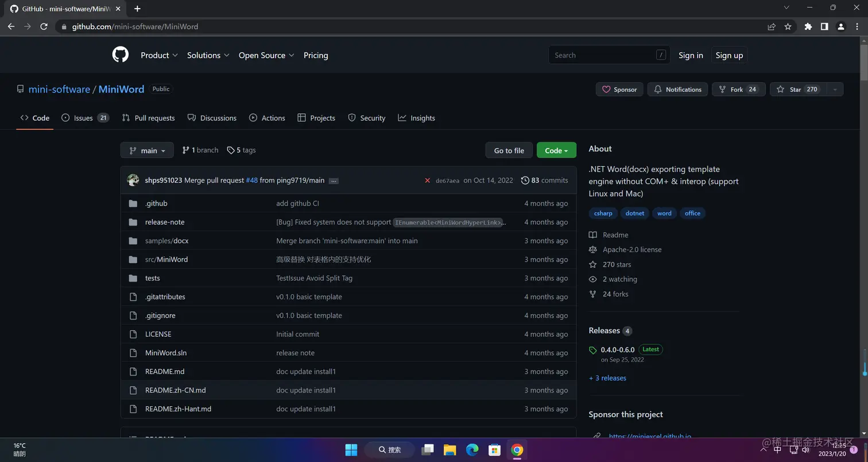Switch to the Pull requests tab
The width and height of the screenshot is (868, 462).
pyautogui.click(x=149, y=118)
